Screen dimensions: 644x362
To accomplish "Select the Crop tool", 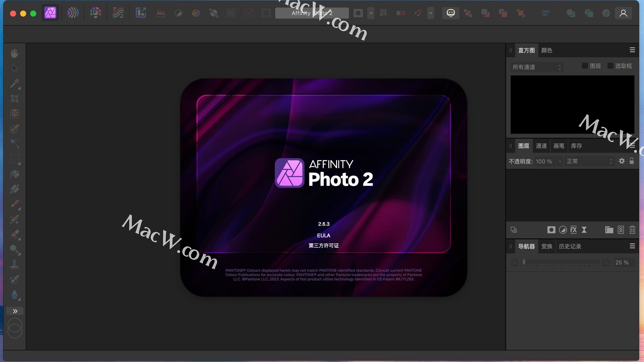I will (14, 99).
